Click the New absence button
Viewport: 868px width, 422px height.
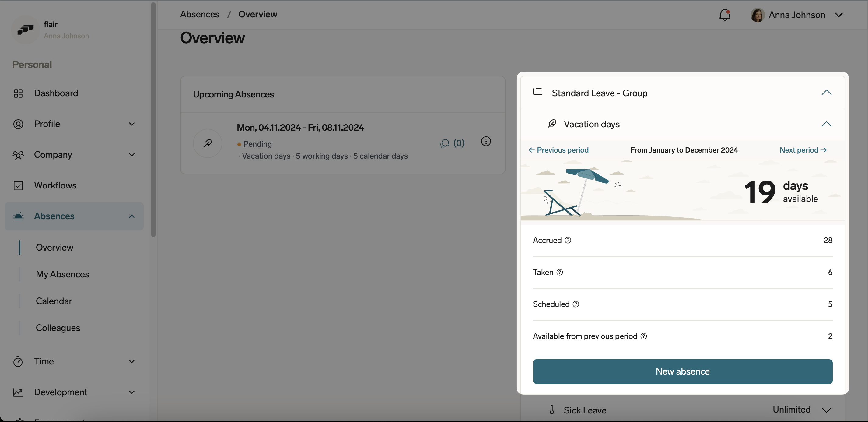(682, 371)
